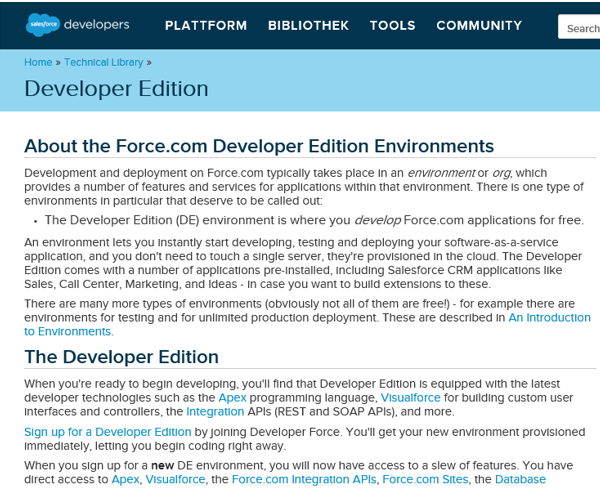Open the Technical Library breadcrumb

point(103,62)
